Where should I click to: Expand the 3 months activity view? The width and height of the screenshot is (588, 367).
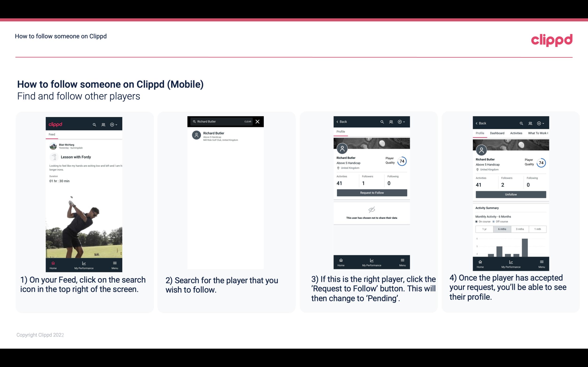point(519,229)
